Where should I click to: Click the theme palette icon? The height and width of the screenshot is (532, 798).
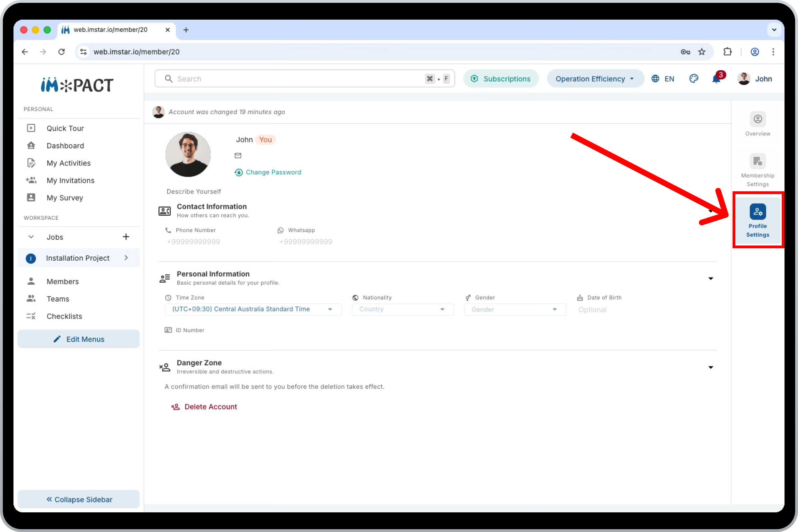[694, 79]
